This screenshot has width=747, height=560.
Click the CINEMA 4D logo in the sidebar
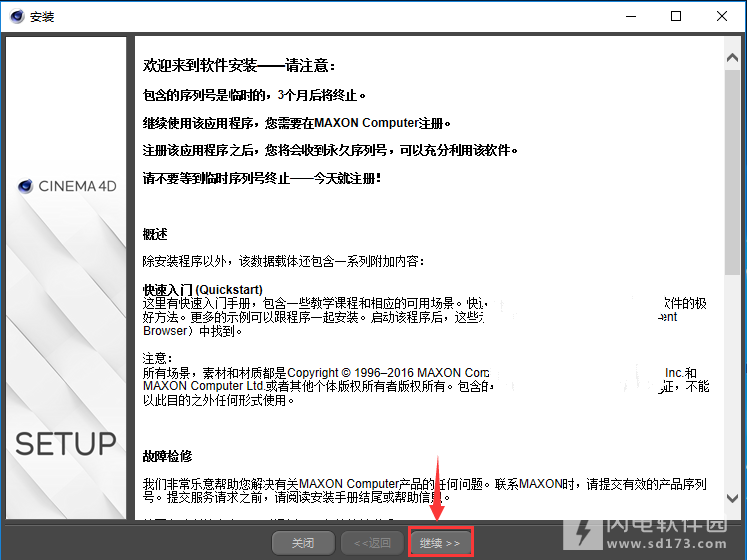point(67,186)
